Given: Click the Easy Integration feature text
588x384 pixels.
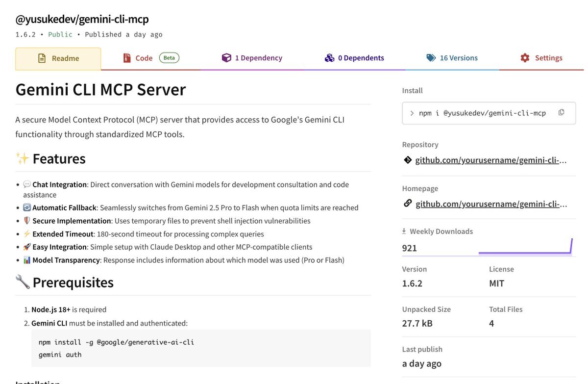Looking at the screenshot, I should (x=168, y=247).
